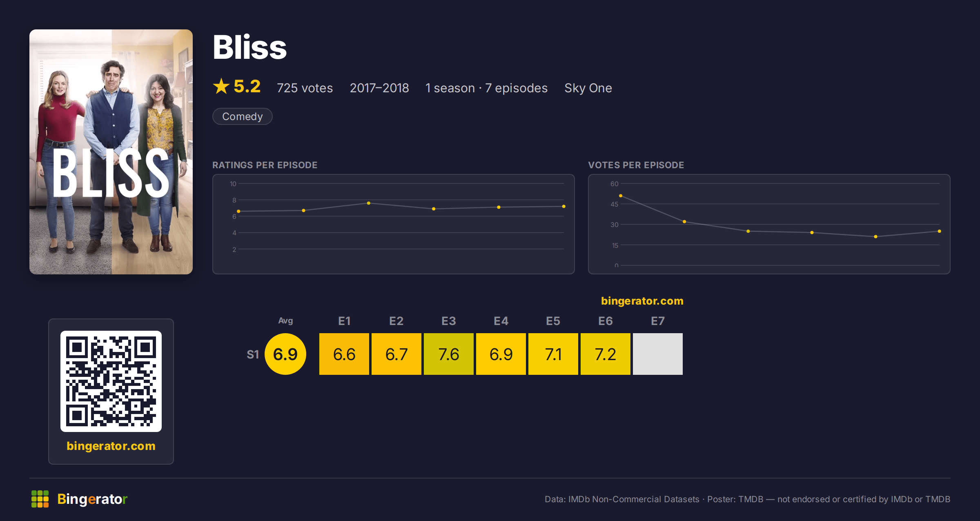
Task: Open bingerator.com link above episode grid
Action: point(642,301)
